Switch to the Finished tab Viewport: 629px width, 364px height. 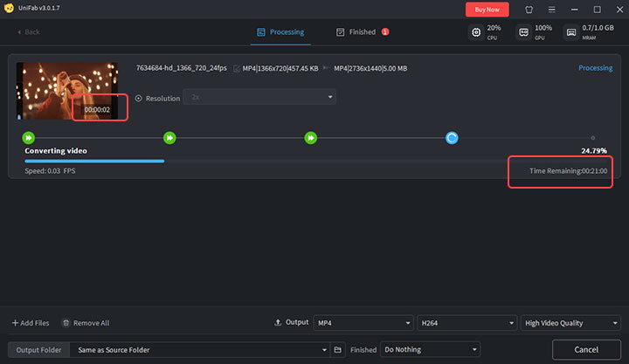point(362,32)
